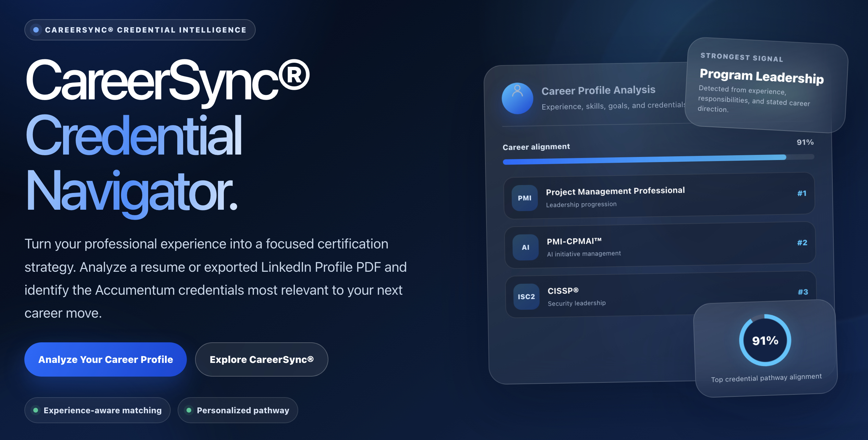The height and width of the screenshot is (440, 868).
Task: Open the Project Management Professional row
Action: [659, 196]
